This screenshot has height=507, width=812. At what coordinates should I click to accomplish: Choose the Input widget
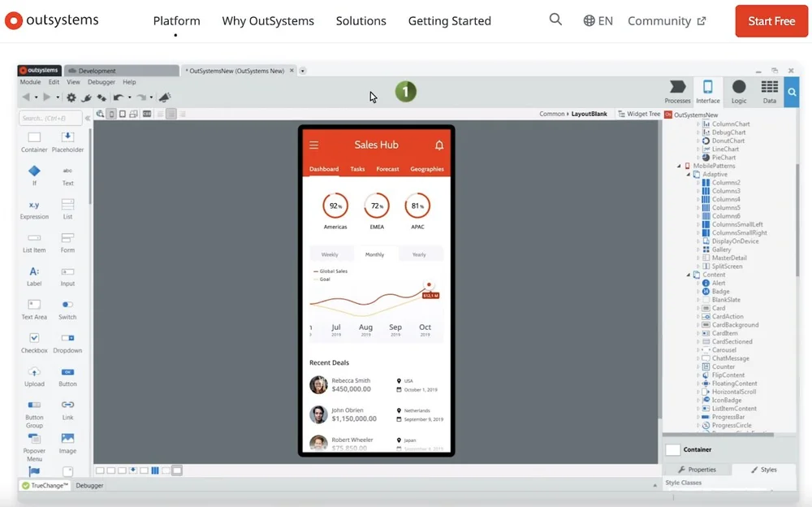click(67, 275)
